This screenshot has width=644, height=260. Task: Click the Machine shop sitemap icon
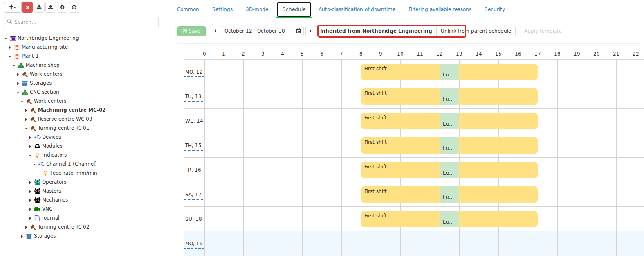21,65
